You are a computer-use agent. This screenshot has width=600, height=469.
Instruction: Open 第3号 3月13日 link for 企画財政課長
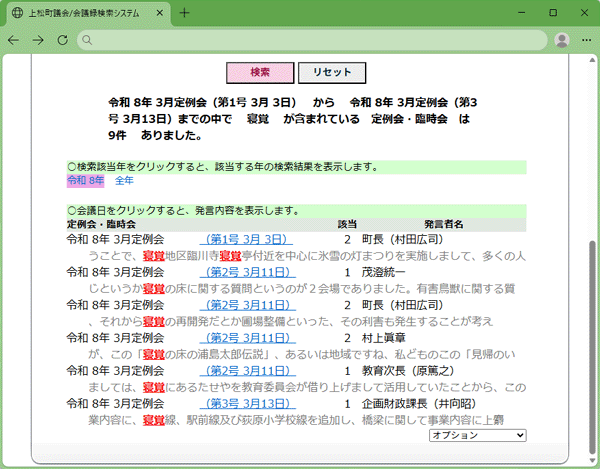[x=248, y=404]
